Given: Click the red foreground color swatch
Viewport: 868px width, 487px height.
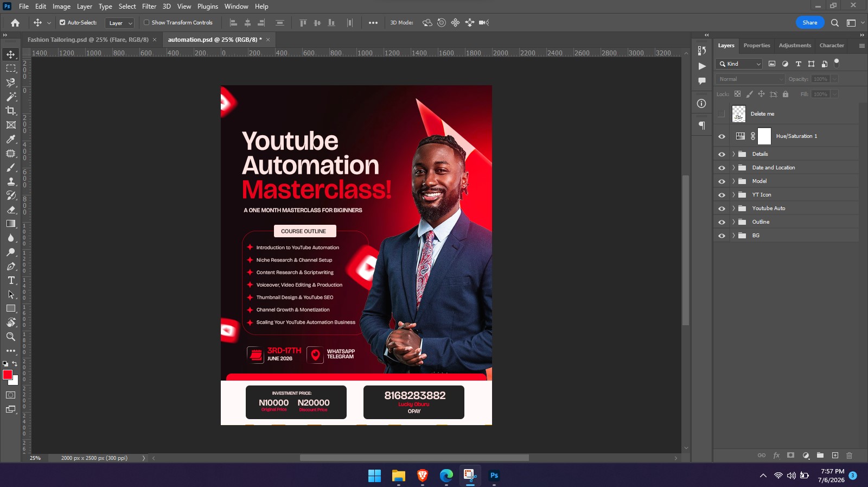Looking at the screenshot, I should pos(8,375).
